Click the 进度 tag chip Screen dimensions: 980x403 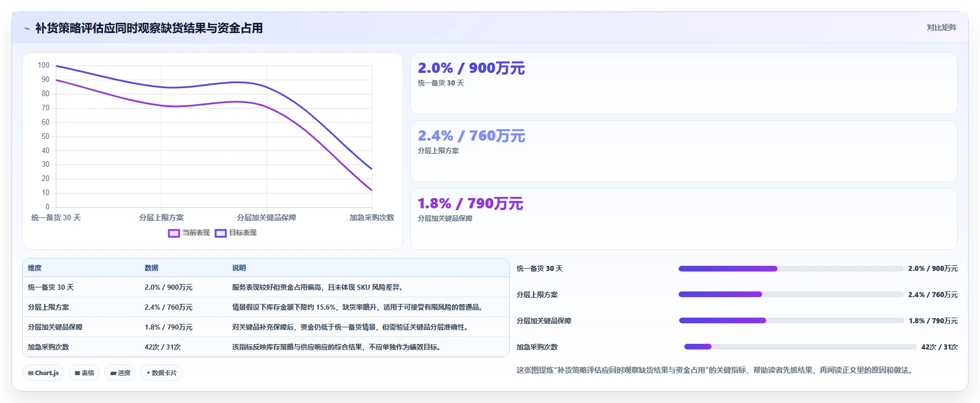(120, 373)
